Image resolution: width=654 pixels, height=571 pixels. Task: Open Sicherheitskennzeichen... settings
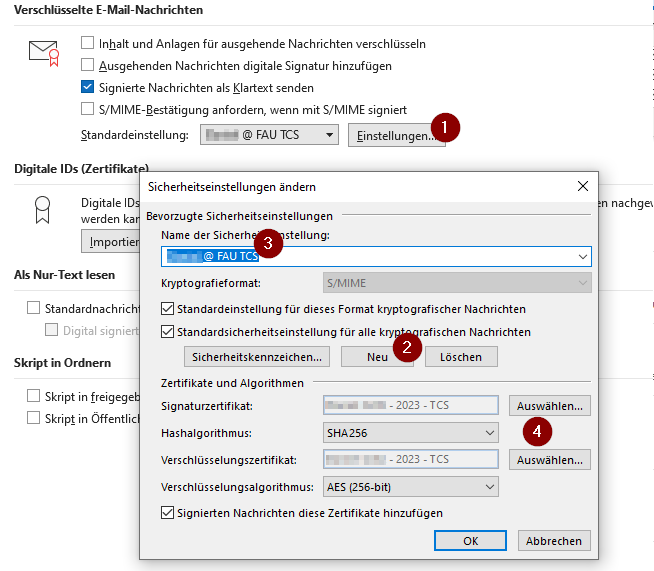pyautogui.click(x=256, y=357)
